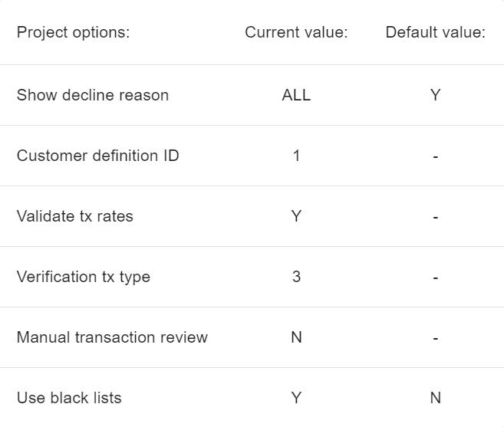Select the "Validate tx rates" option label

click(x=75, y=216)
